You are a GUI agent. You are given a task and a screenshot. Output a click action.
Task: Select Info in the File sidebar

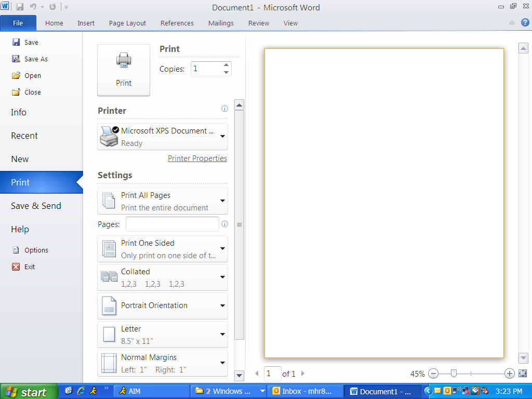pos(19,112)
